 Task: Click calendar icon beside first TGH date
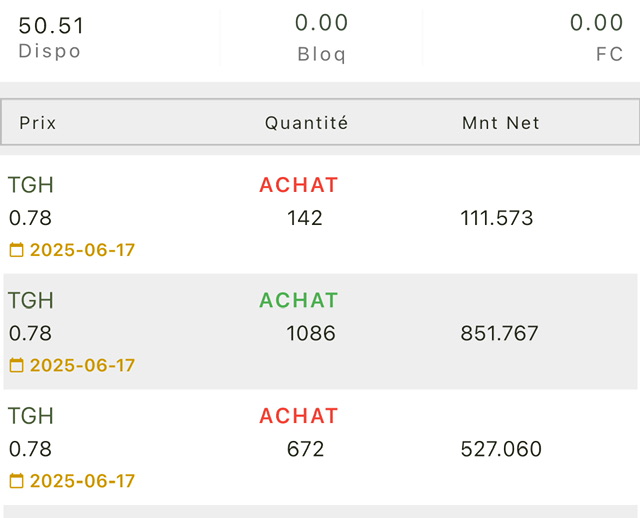coord(16,249)
